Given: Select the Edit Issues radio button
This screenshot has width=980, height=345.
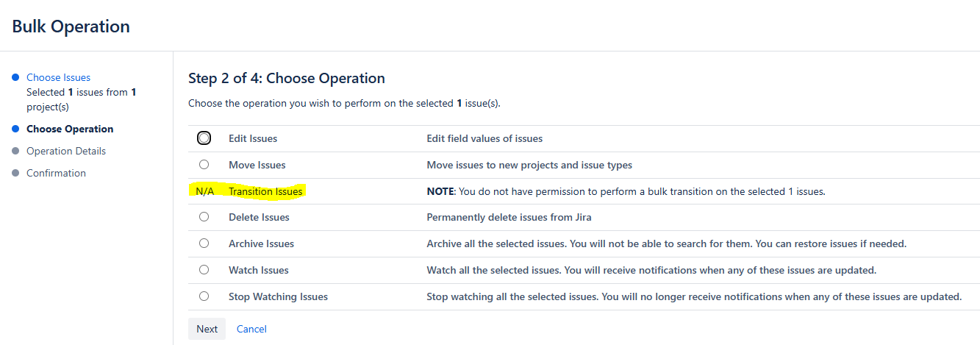Looking at the screenshot, I should [204, 138].
